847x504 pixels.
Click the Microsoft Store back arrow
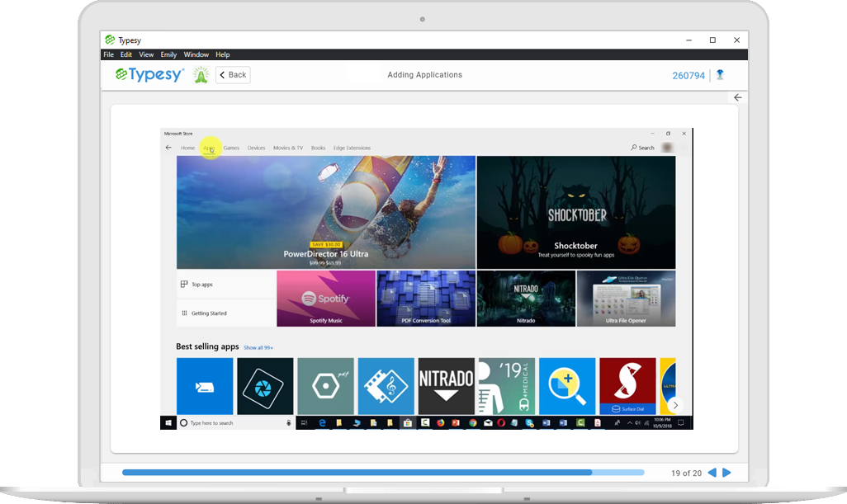pyautogui.click(x=168, y=148)
